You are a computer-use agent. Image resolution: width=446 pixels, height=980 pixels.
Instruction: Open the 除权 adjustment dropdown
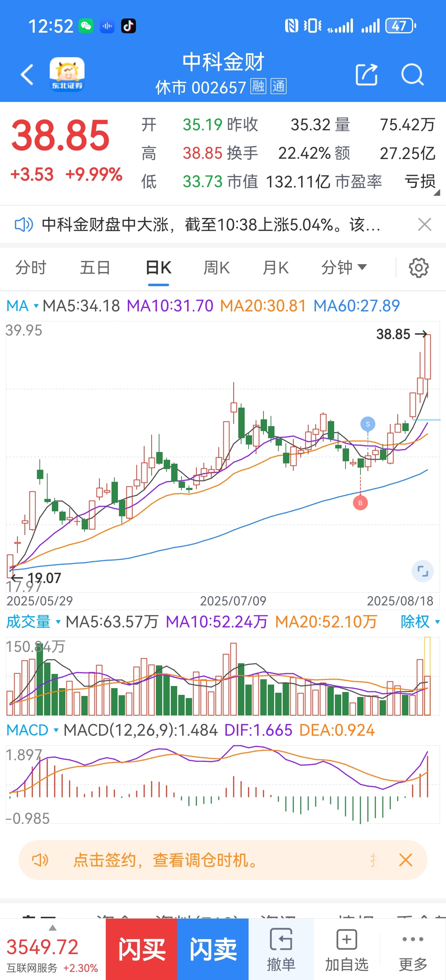(420, 622)
